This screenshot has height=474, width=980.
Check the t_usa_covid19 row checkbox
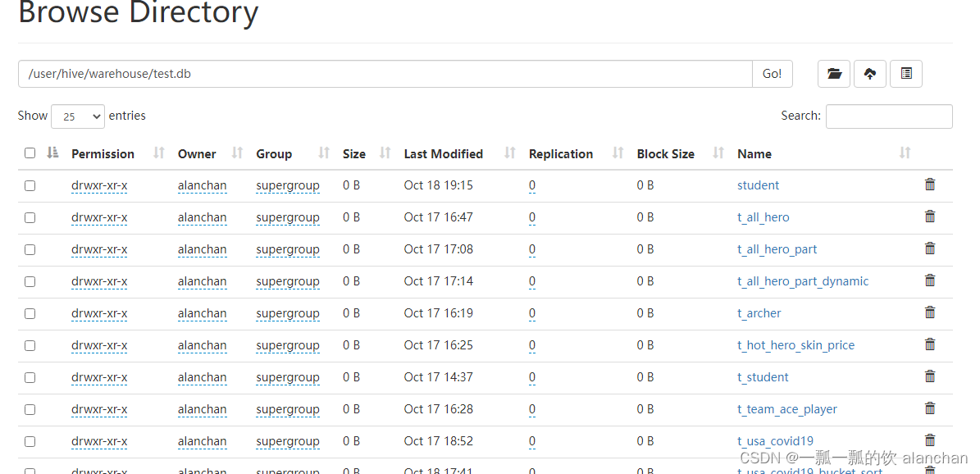[30, 441]
